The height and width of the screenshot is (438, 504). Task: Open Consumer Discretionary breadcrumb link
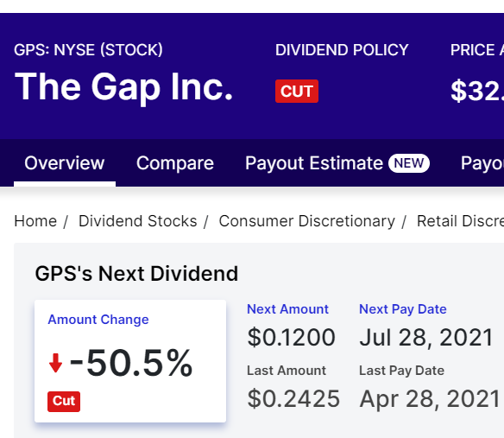pyautogui.click(x=307, y=221)
